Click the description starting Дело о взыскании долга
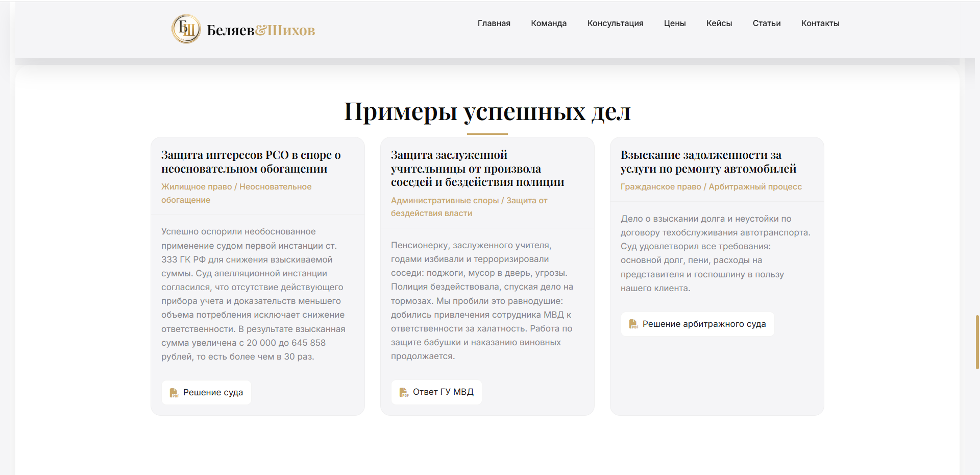The width and height of the screenshot is (980, 475). click(716, 253)
